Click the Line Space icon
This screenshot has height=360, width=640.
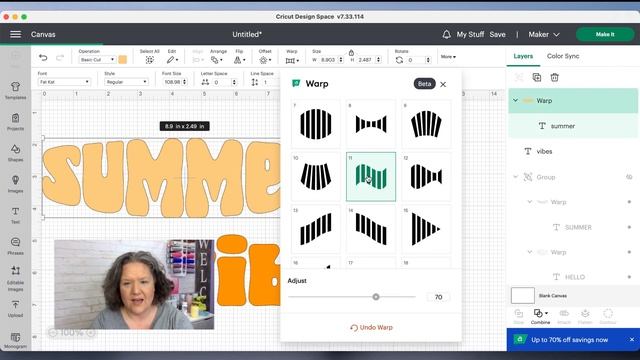click(255, 82)
